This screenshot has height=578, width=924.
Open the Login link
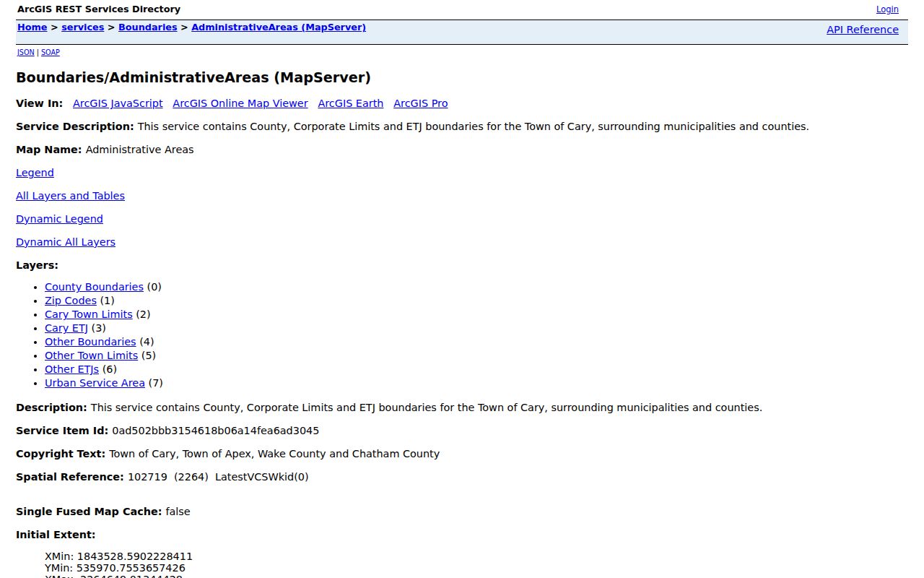[887, 9]
